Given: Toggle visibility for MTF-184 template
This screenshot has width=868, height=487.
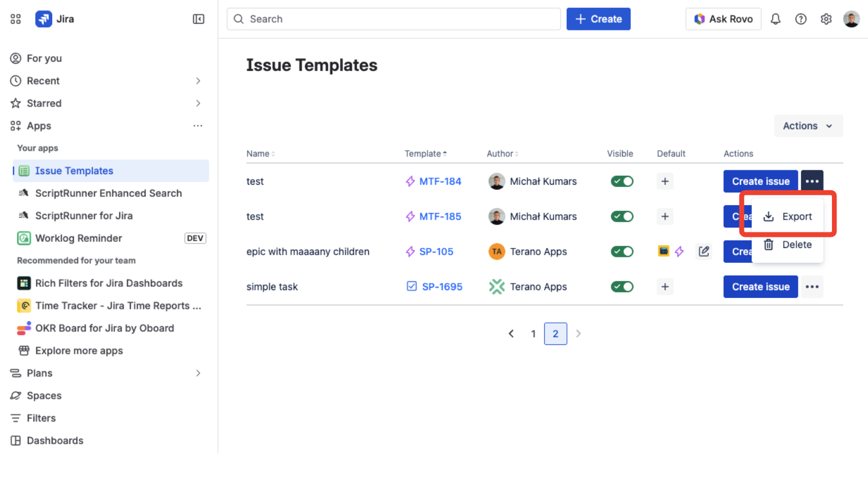Looking at the screenshot, I should click(622, 181).
